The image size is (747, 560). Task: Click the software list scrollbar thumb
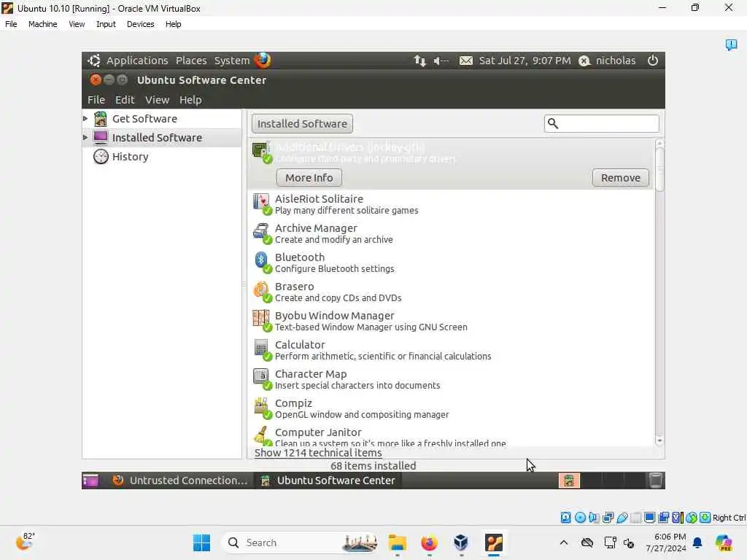pyautogui.click(x=659, y=169)
